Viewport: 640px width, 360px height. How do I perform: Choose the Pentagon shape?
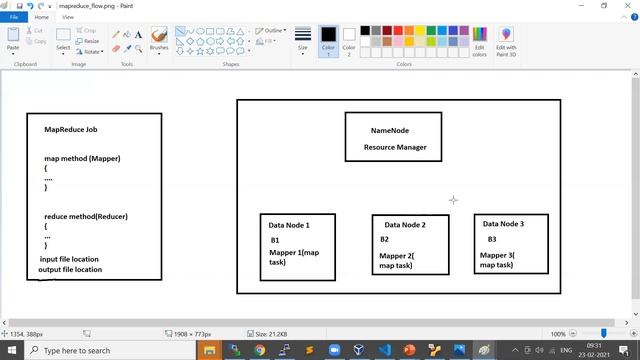pyautogui.click(x=200, y=41)
